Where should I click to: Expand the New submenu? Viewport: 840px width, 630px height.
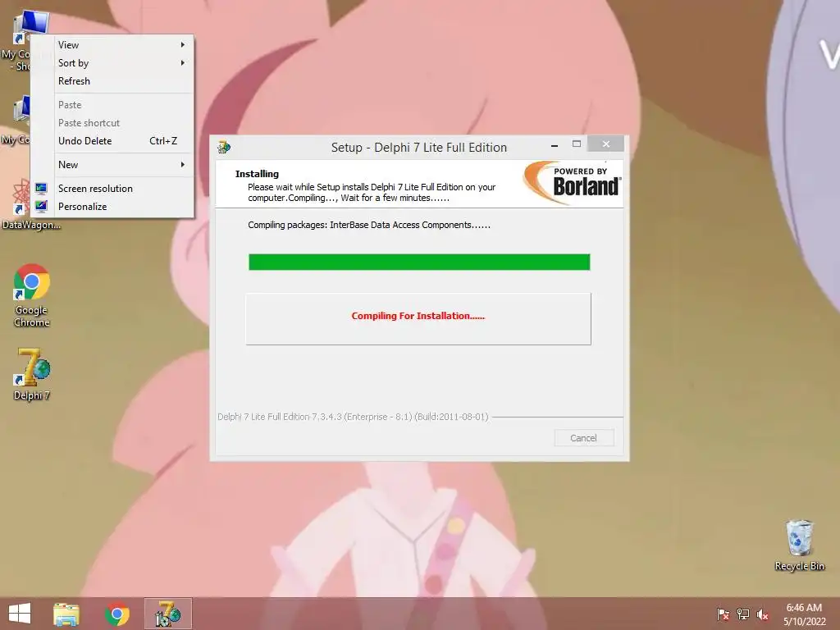[x=112, y=165]
